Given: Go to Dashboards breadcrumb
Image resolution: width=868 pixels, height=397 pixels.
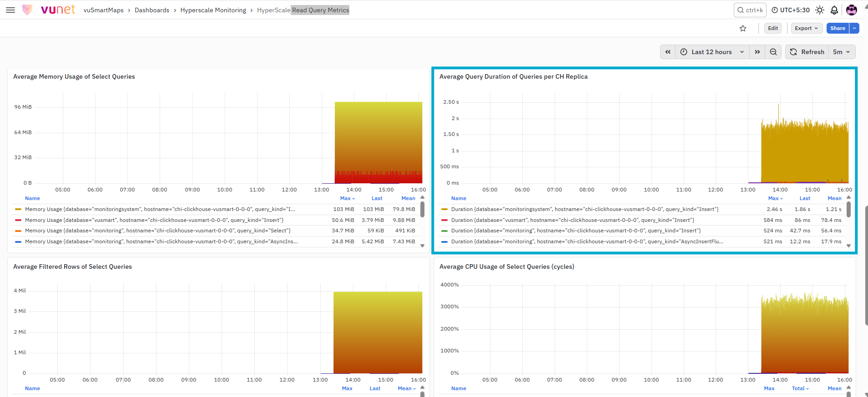Looking at the screenshot, I should (x=152, y=10).
